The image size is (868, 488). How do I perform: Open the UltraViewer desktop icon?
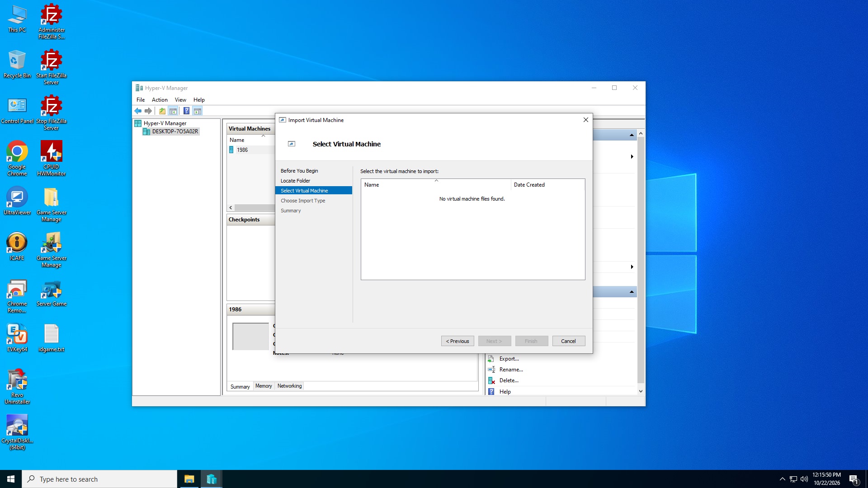(x=17, y=201)
